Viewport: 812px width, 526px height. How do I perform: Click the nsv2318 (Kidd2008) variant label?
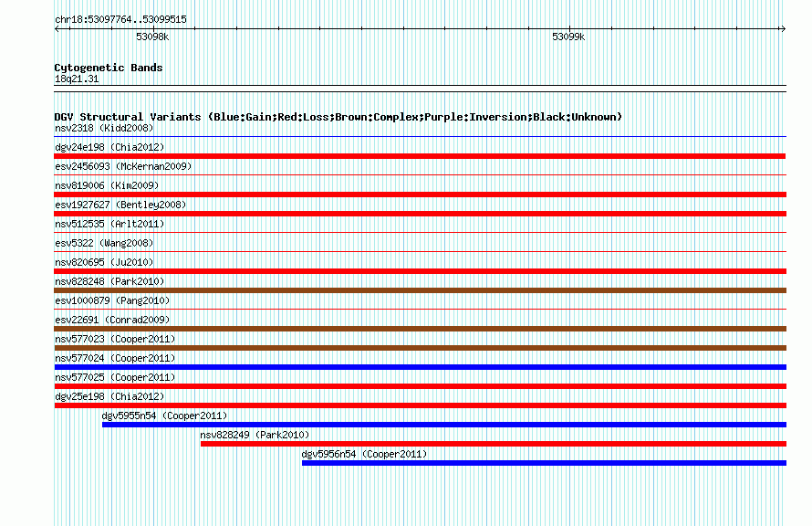pos(104,128)
